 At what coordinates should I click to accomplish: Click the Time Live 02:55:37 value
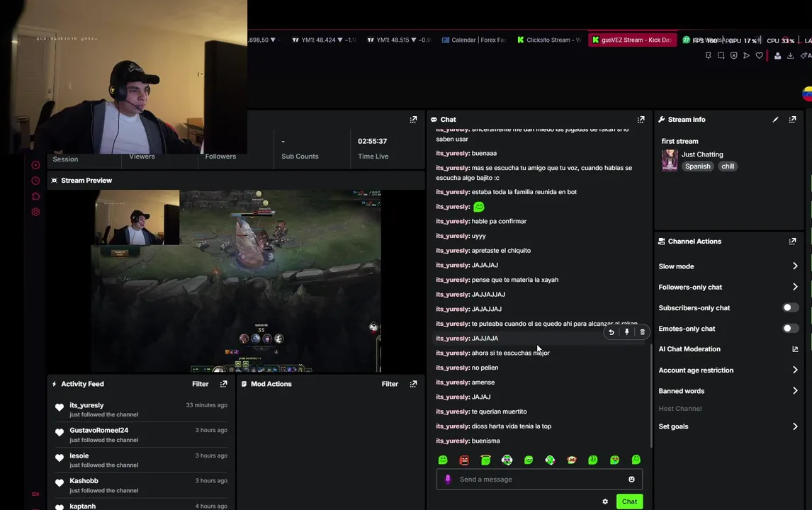[372, 141]
